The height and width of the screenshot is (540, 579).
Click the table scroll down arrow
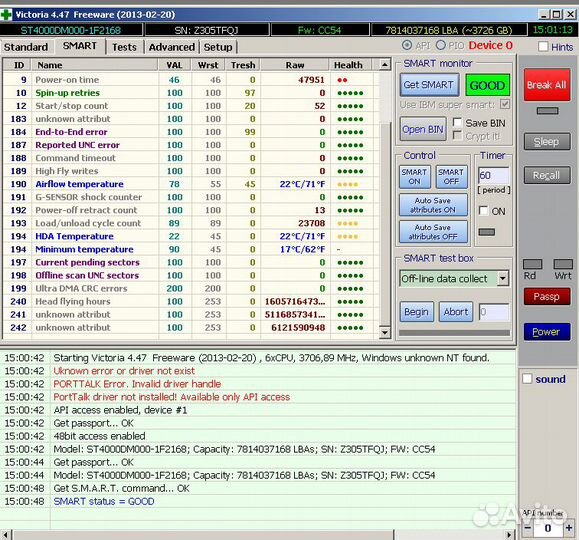[384, 332]
